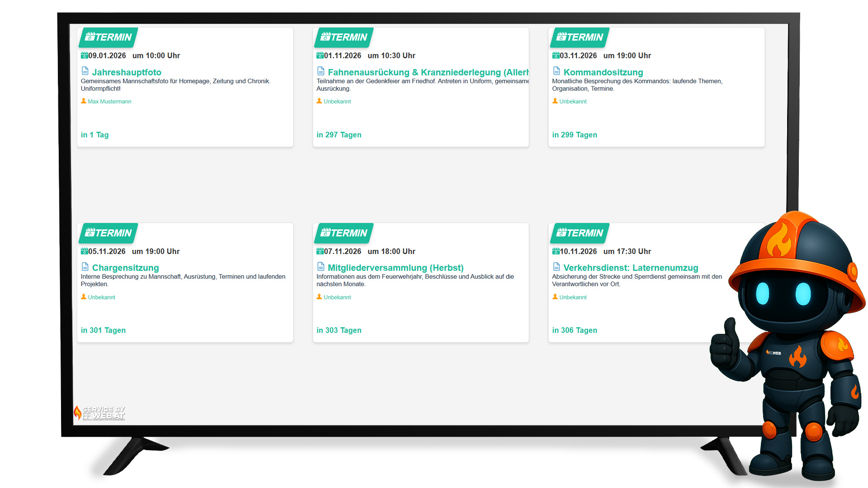
Task: Click calendar icon next to 05.11.2026 date
Action: point(84,251)
